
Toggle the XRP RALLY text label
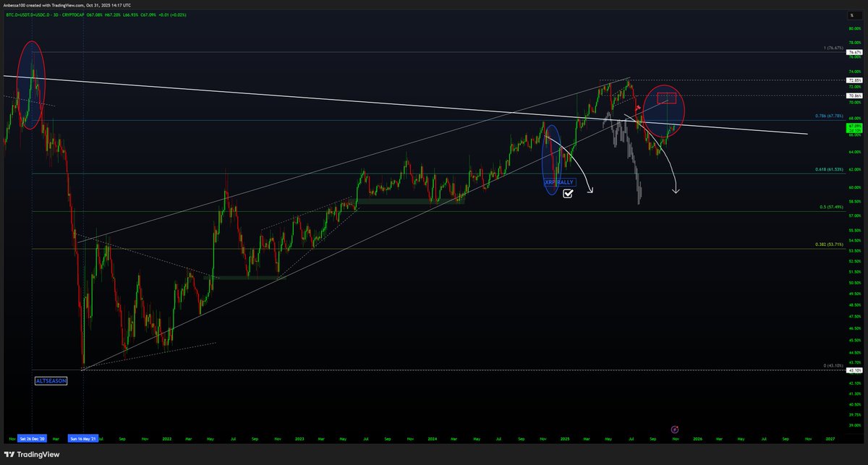click(560, 182)
